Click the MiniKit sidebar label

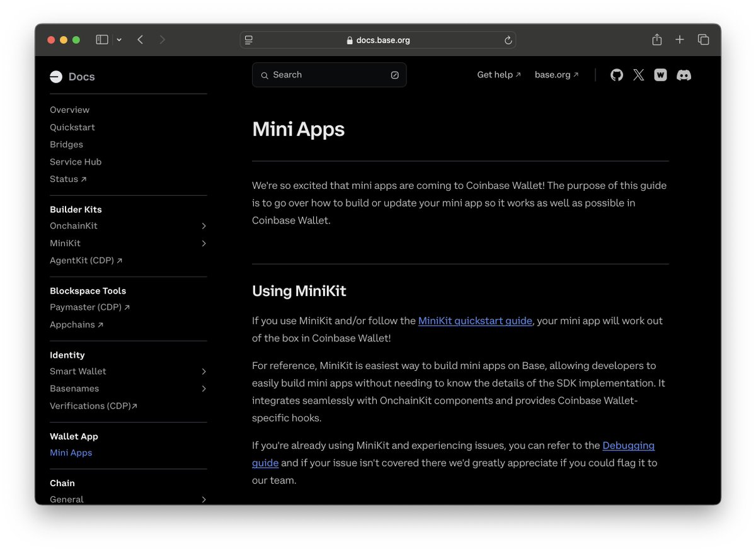point(65,243)
